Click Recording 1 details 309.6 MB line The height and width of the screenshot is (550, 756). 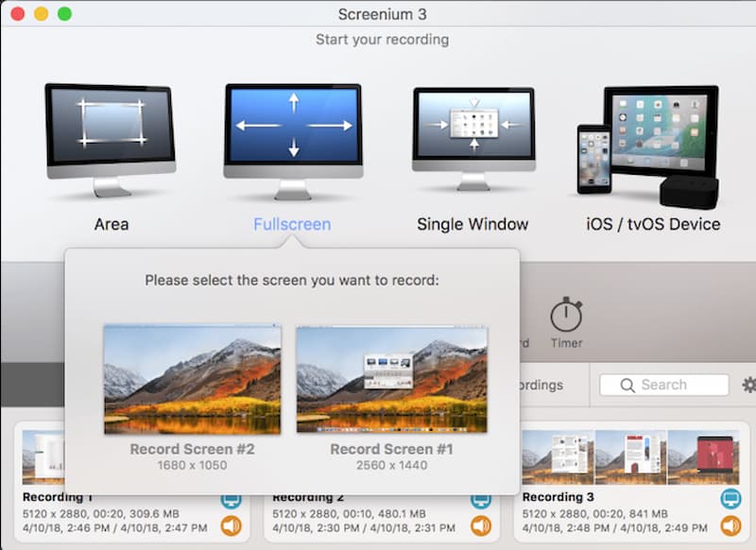tap(101, 514)
